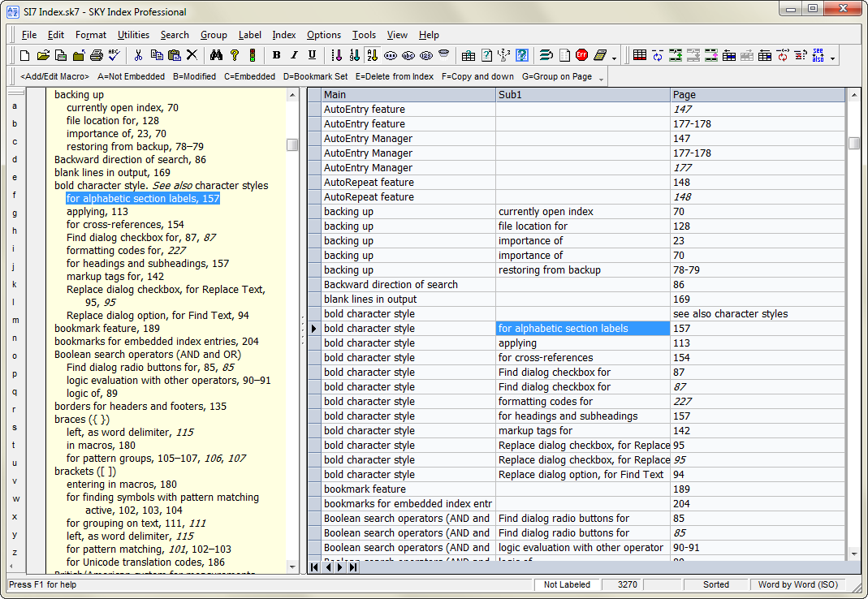The image size is (868, 599).
Task: Toggle Italic formatting
Action: tap(295, 55)
